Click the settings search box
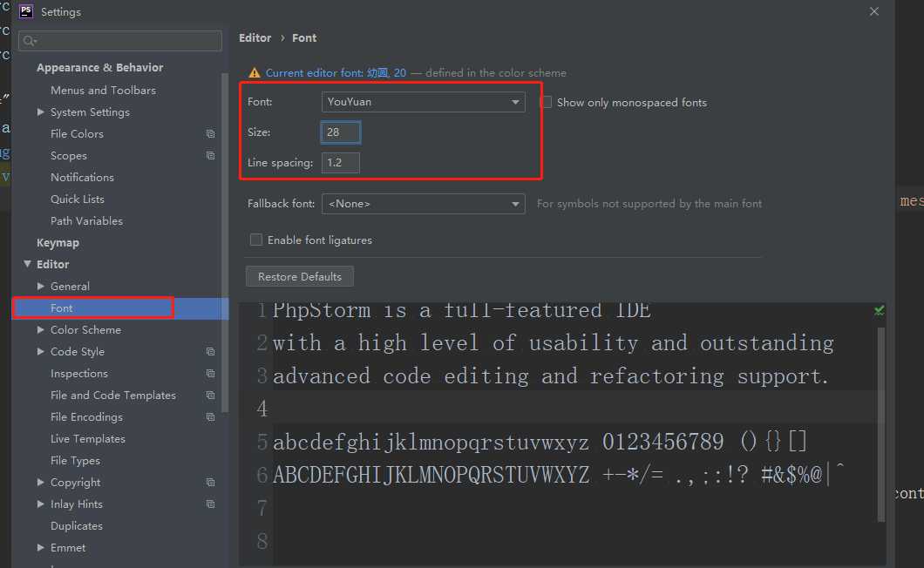Image resolution: width=924 pixels, height=568 pixels. click(120, 41)
